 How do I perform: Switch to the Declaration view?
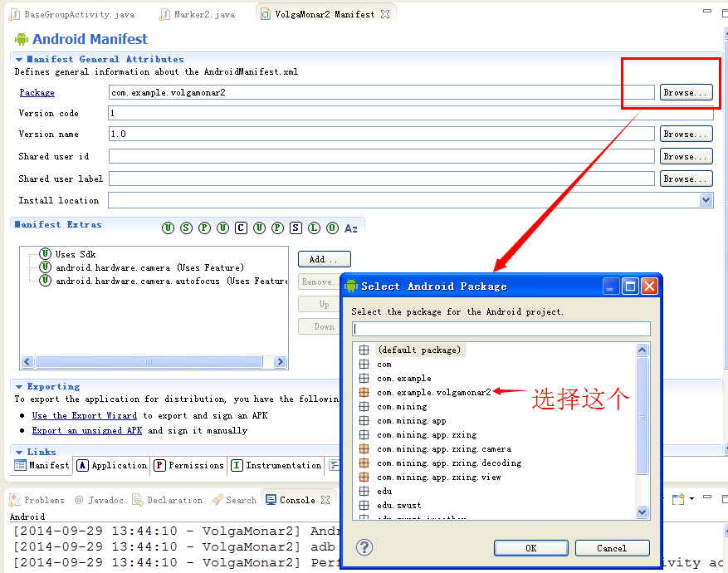(x=168, y=500)
